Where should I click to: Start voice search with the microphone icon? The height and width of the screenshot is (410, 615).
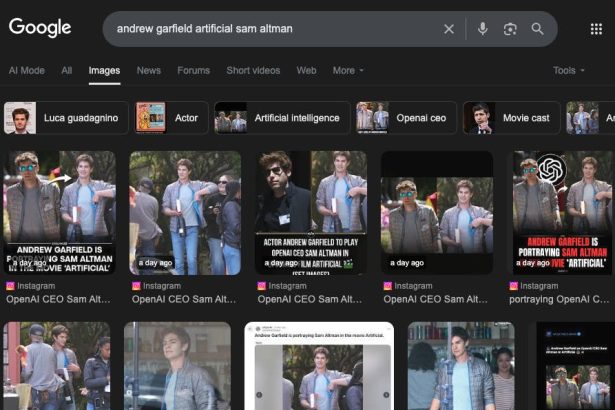tap(482, 29)
